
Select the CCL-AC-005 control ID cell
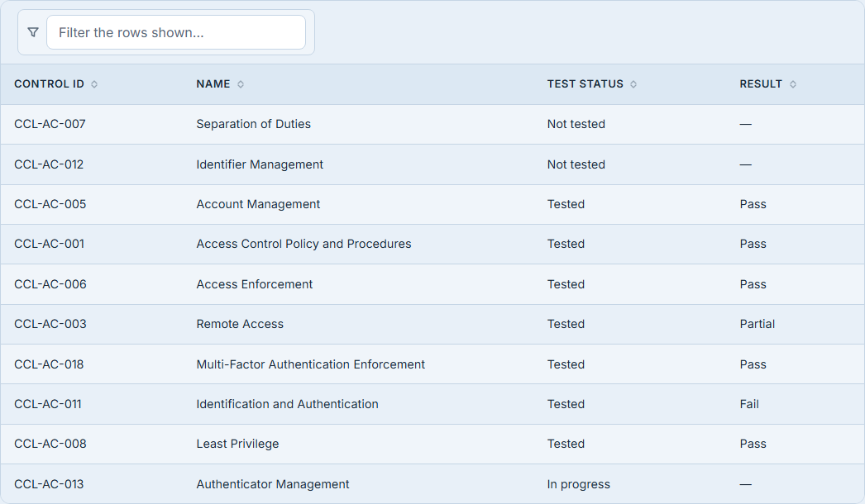point(50,204)
